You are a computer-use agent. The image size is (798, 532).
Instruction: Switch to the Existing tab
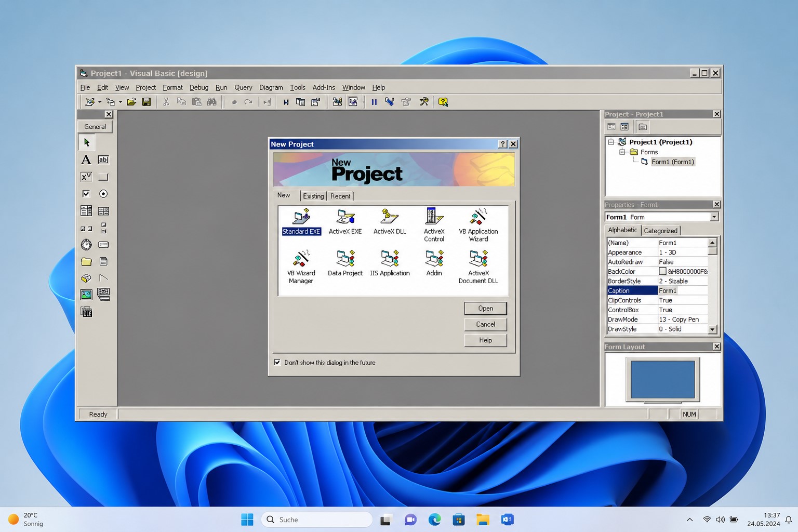[313, 196]
